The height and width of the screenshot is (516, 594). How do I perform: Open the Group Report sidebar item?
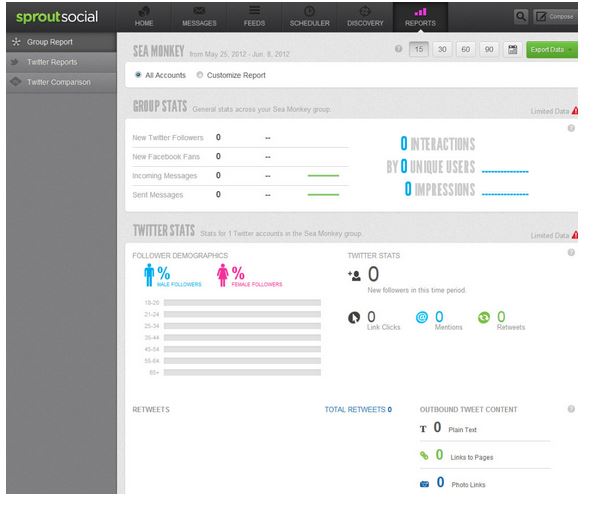coord(61,42)
